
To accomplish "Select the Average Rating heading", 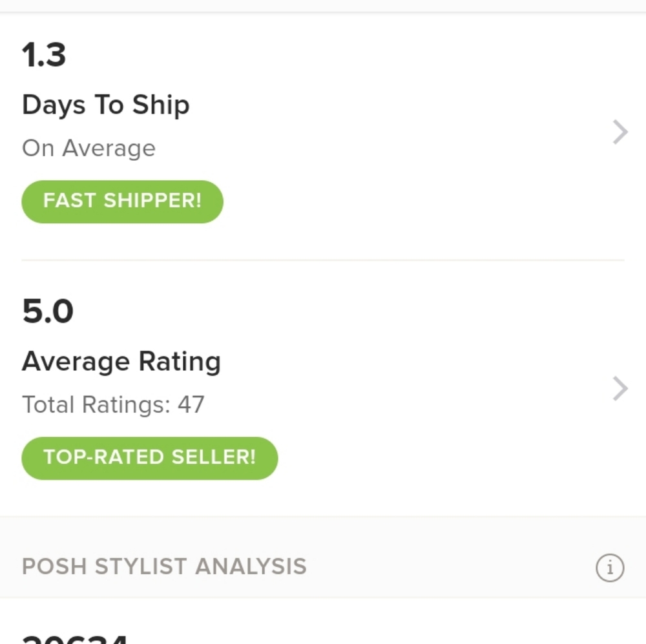I will [121, 362].
